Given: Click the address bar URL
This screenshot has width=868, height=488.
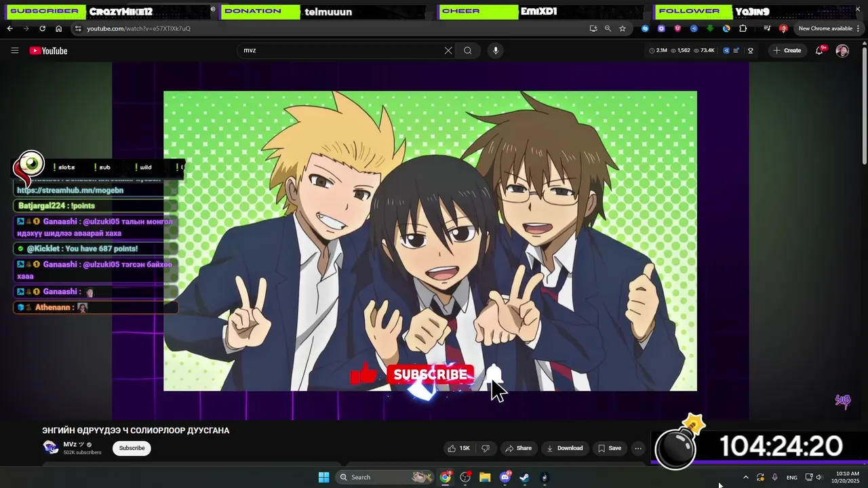Looking at the screenshot, I should 139,28.
